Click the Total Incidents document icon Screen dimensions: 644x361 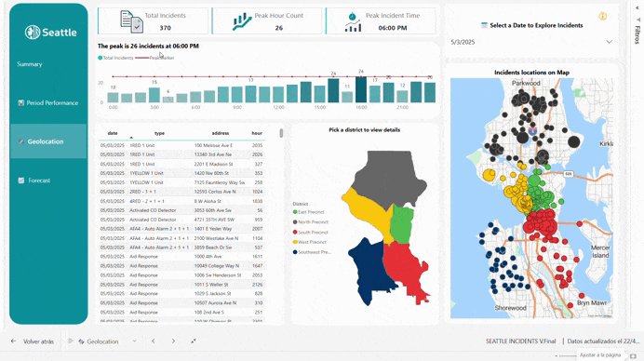coord(131,21)
